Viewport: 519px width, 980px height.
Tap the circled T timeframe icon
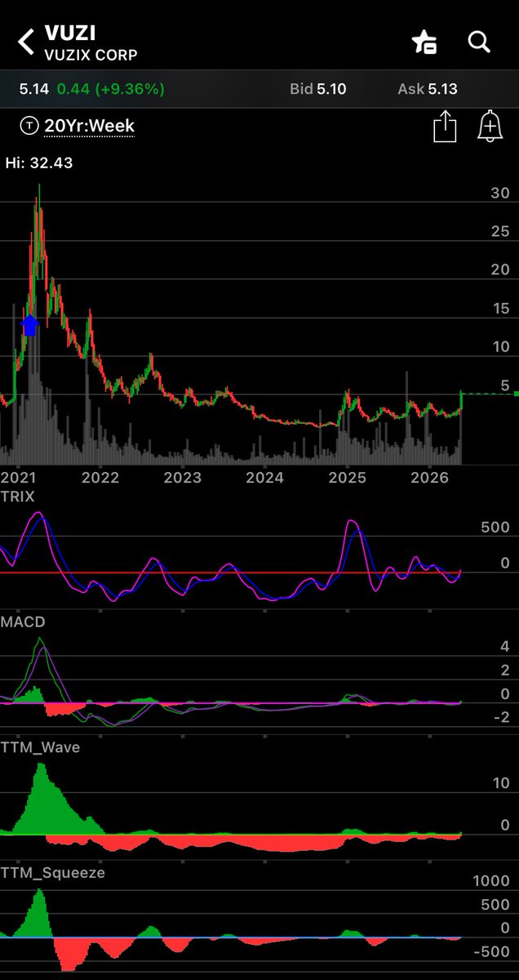point(29,126)
